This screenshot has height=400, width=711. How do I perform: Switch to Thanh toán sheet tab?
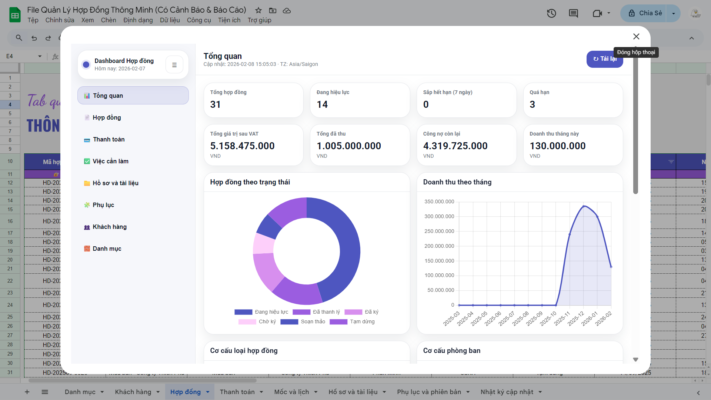pos(237,392)
